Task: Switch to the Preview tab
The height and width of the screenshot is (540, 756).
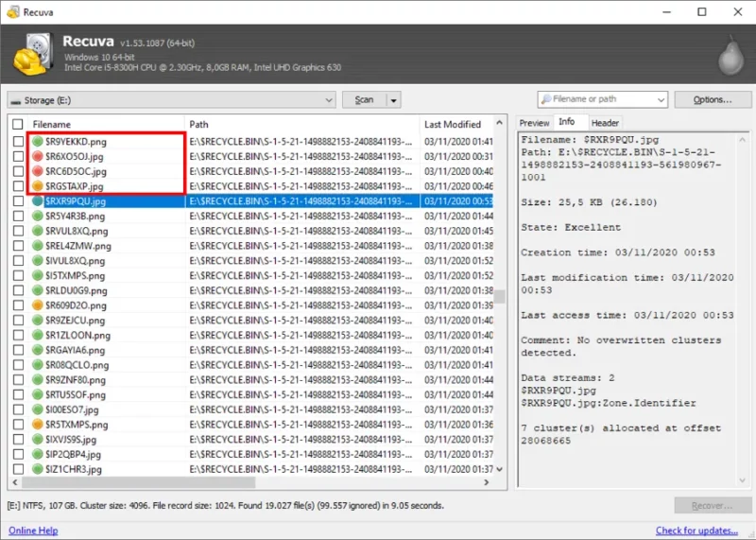Action: (534, 123)
